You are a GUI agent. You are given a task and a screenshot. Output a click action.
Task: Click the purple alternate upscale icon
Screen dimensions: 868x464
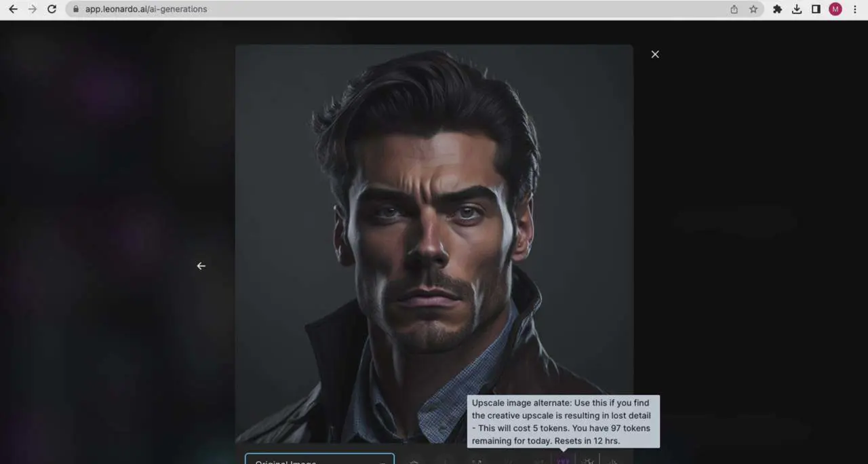[563, 461]
